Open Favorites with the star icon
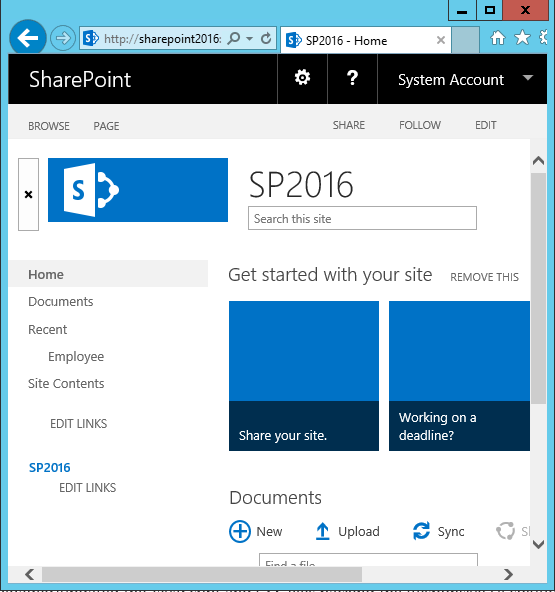 click(522, 38)
